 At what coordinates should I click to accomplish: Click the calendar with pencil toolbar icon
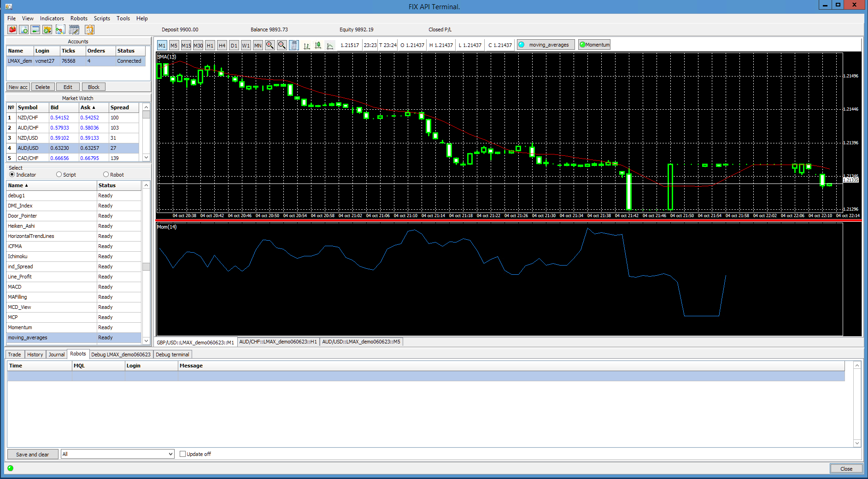[x=74, y=30]
